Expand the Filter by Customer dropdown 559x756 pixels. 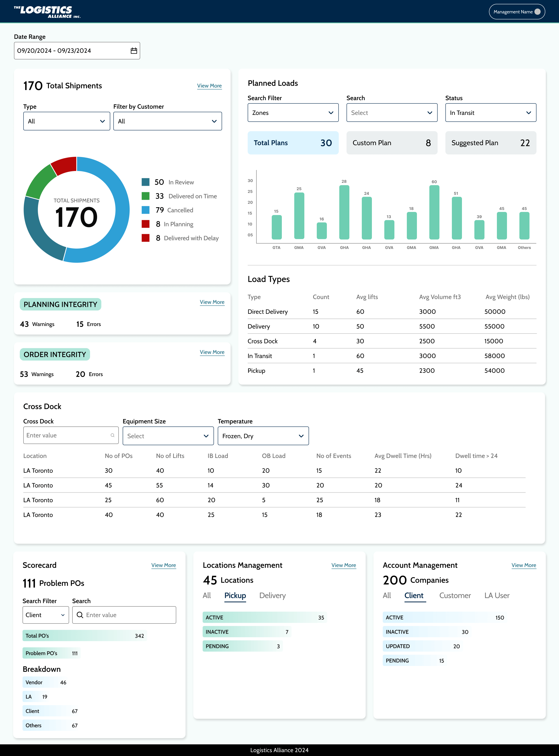pos(167,121)
